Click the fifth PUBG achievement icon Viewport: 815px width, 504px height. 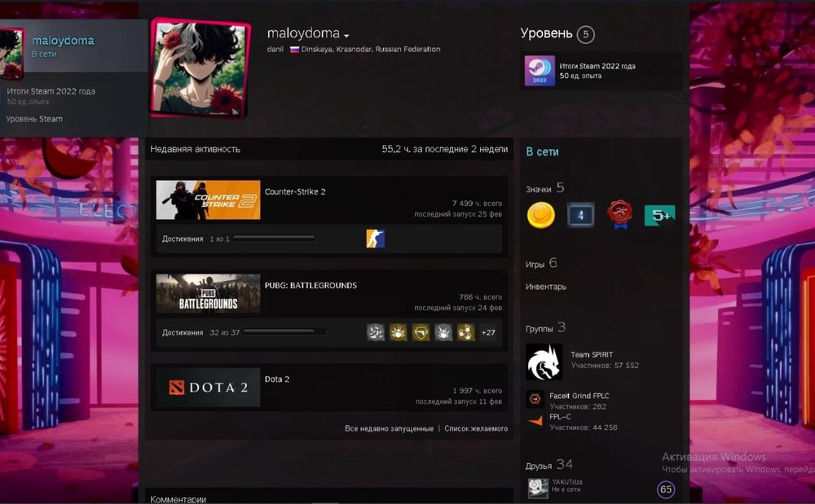pos(466,332)
